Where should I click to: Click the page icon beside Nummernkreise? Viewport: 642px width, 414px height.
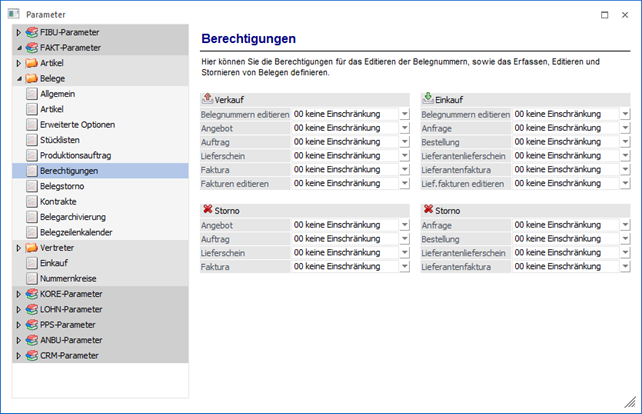click(x=31, y=278)
